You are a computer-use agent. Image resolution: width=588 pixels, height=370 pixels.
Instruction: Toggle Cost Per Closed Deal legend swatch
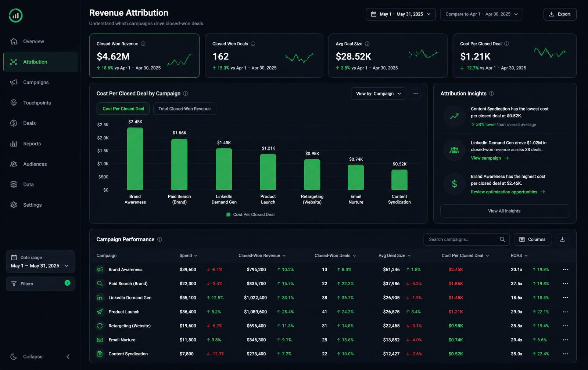pyautogui.click(x=229, y=214)
